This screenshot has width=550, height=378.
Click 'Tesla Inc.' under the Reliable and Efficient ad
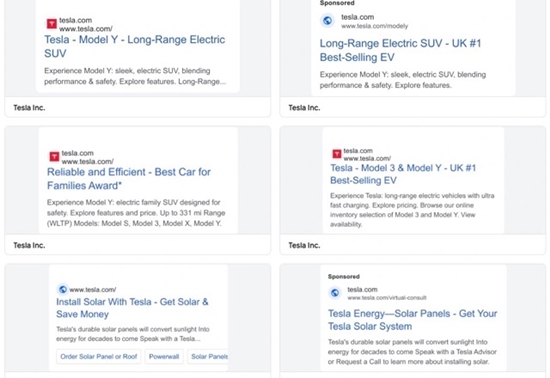(29, 245)
